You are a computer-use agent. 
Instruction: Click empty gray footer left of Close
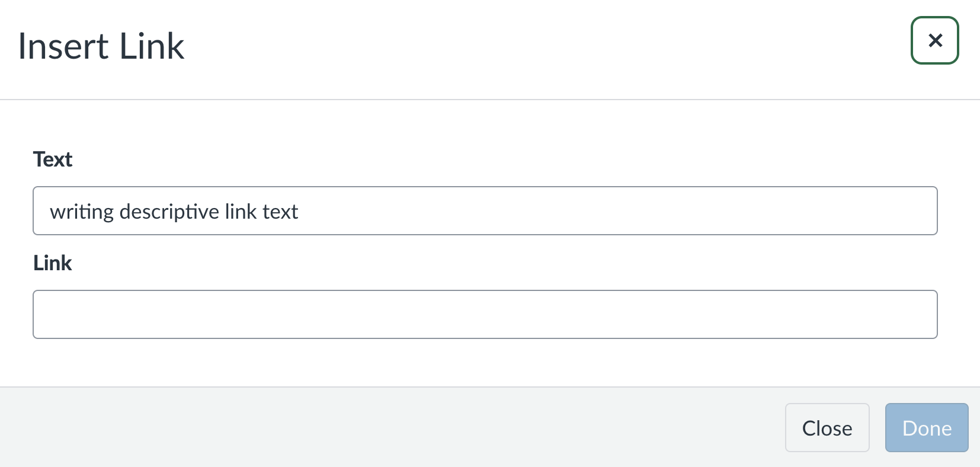pyautogui.click(x=356, y=428)
